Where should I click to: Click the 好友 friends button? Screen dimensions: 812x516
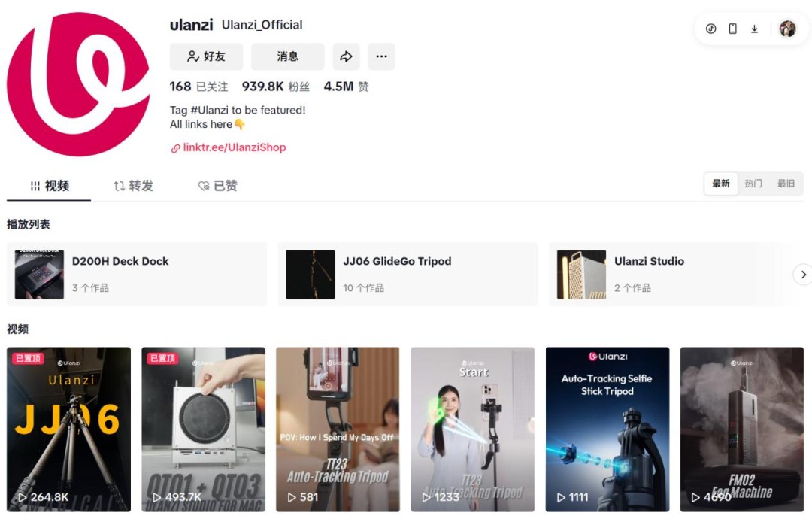pos(206,56)
